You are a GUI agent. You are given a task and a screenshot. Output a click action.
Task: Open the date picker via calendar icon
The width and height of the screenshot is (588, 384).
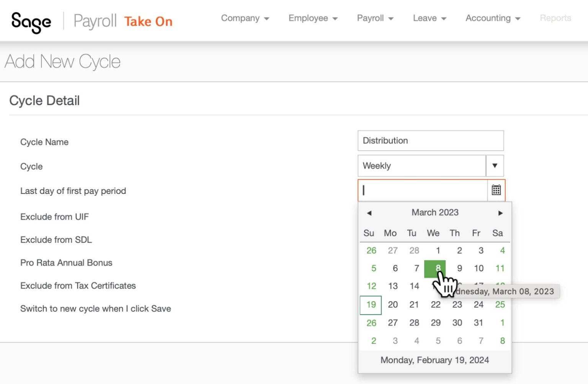pyautogui.click(x=496, y=190)
